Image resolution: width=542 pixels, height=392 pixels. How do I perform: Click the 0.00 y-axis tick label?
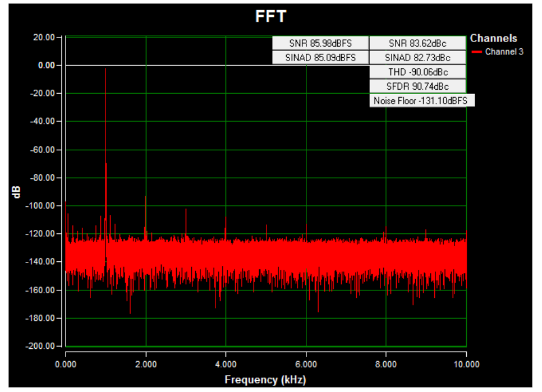pyautogui.click(x=47, y=65)
